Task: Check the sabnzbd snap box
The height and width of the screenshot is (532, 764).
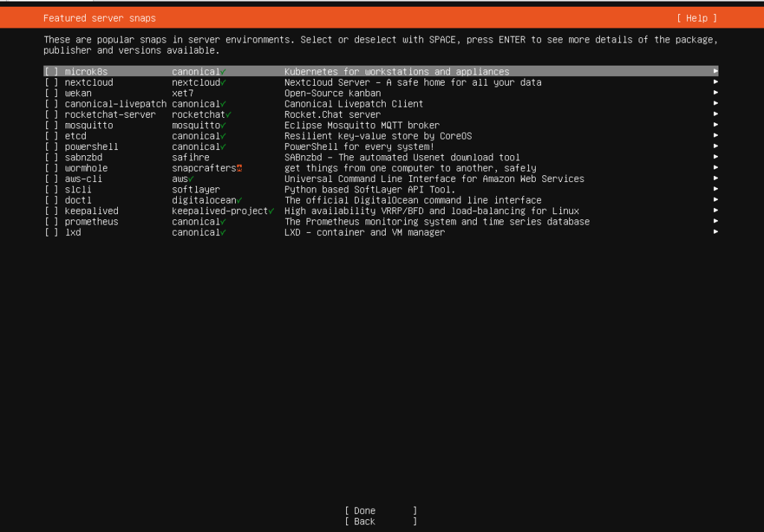Action: pos(51,157)
